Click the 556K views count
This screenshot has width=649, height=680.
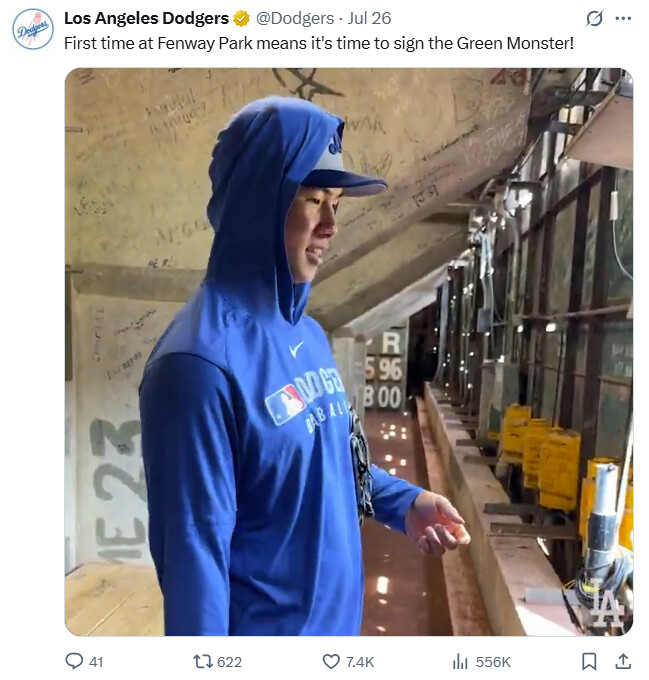pyautogui.click(x=493, y=662)
